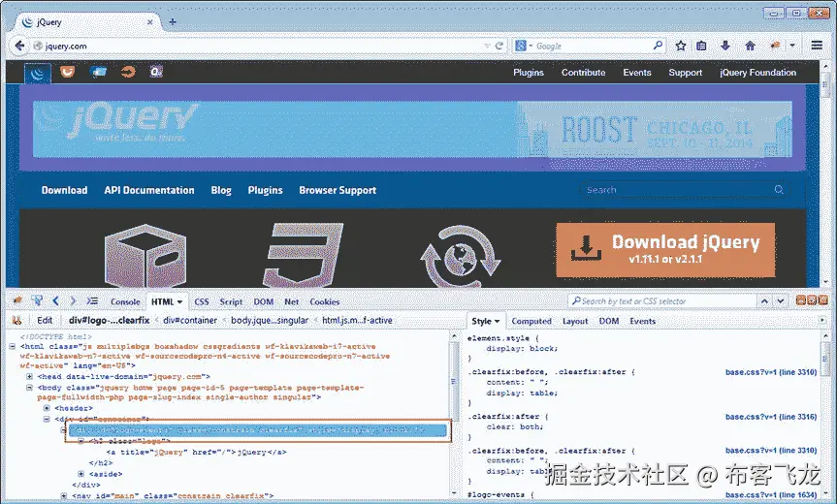Click the jQuery UI project icon
This screenshot has height=504, width=837.
coord(67,71)
